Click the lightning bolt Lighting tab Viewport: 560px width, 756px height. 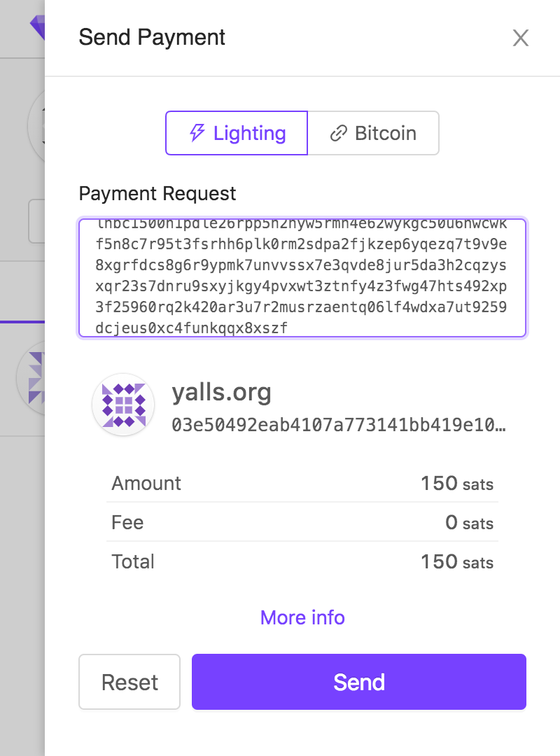(237, 133)
